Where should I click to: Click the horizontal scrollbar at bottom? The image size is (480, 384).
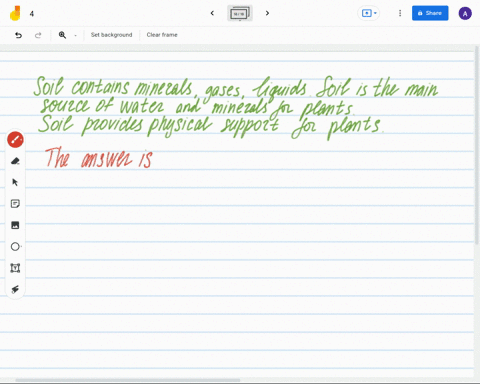pyautogui.click(x=128, y=380)
